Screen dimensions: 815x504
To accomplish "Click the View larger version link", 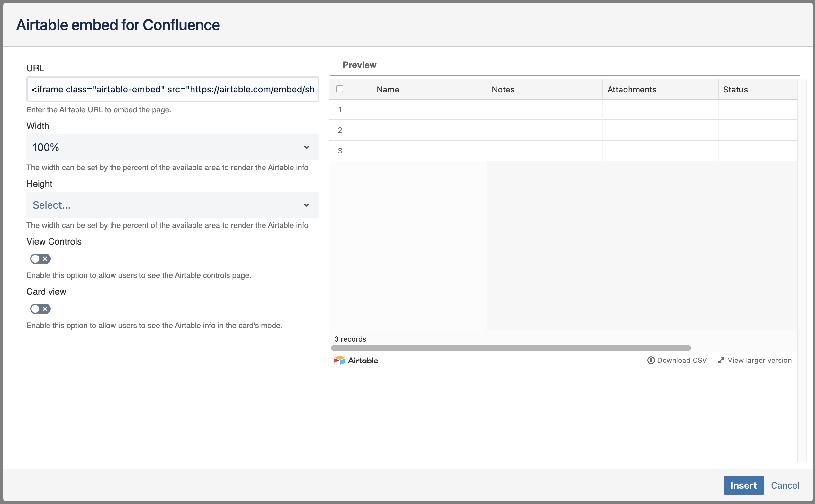I will pos(759,360).
